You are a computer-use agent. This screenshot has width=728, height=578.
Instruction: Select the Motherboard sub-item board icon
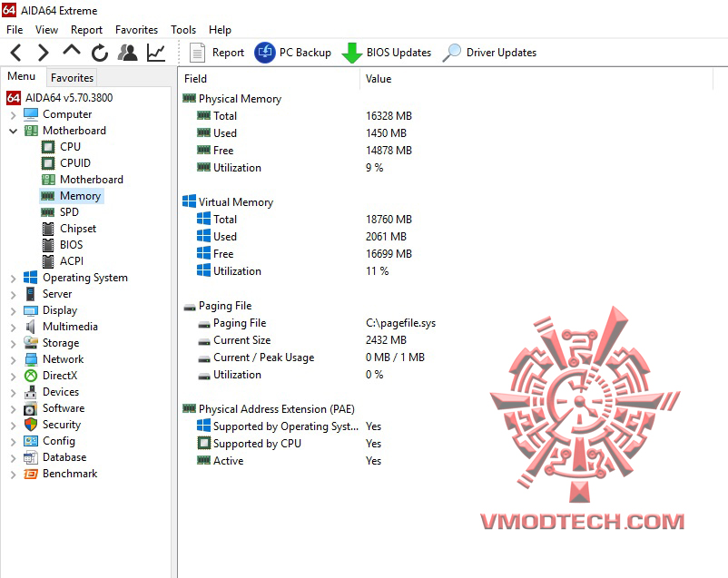coord(48,180)
